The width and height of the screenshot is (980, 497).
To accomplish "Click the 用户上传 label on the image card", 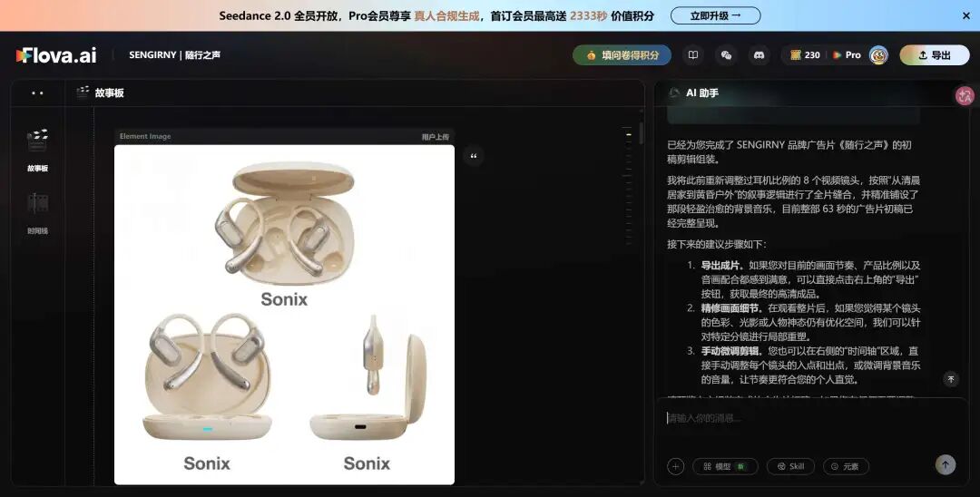I will coord(435,136).
